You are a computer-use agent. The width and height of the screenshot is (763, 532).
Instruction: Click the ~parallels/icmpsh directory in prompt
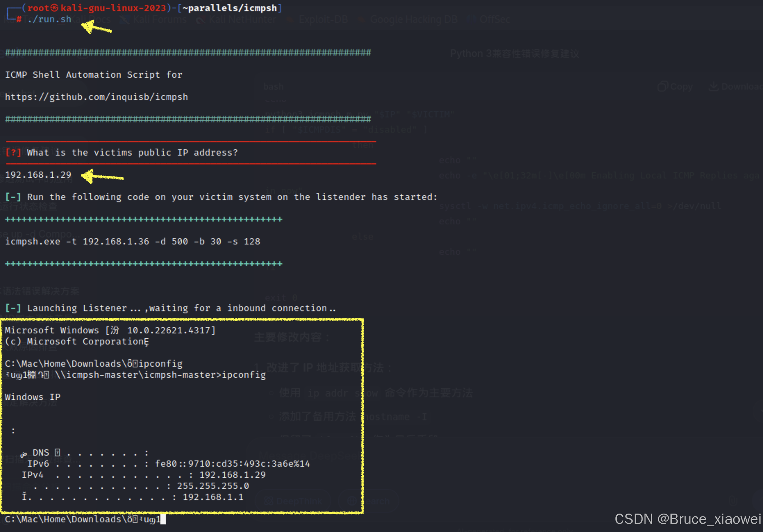229,8
